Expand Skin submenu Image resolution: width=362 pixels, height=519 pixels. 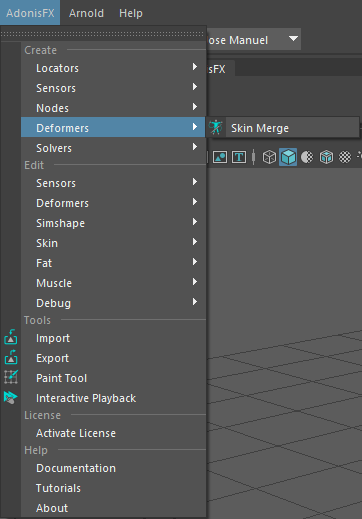[x=113, y=243]
